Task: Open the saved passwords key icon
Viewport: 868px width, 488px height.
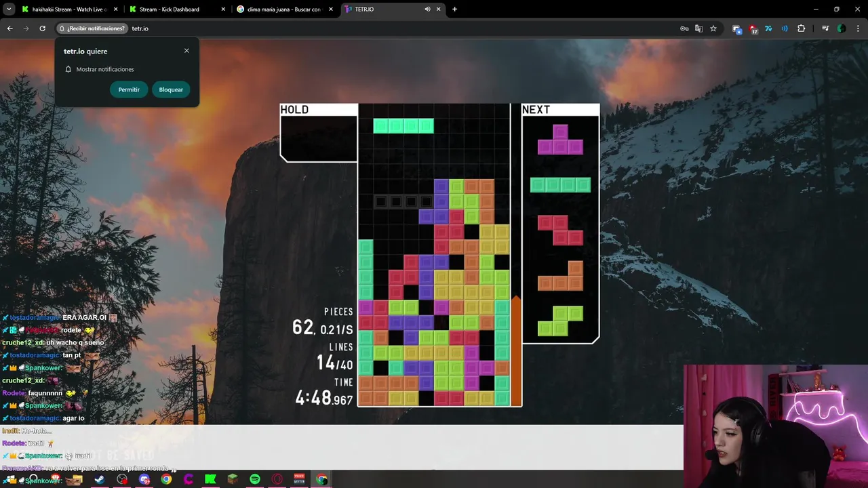Action: click(x=684, y=28)
